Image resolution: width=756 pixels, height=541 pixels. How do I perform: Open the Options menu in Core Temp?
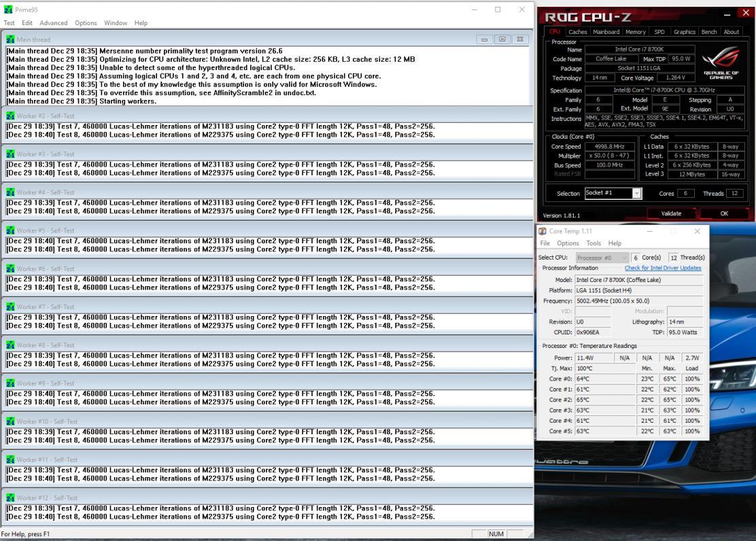(568, 243)
